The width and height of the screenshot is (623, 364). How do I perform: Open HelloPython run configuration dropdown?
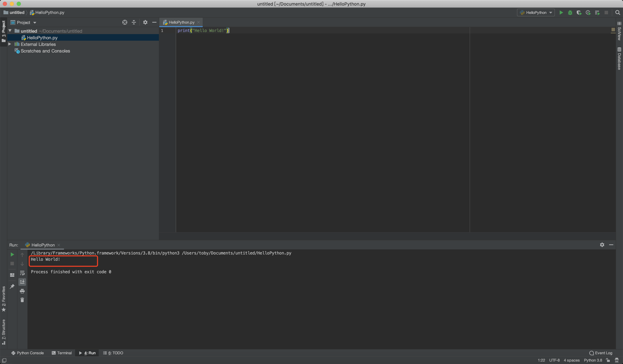(536, 13)
